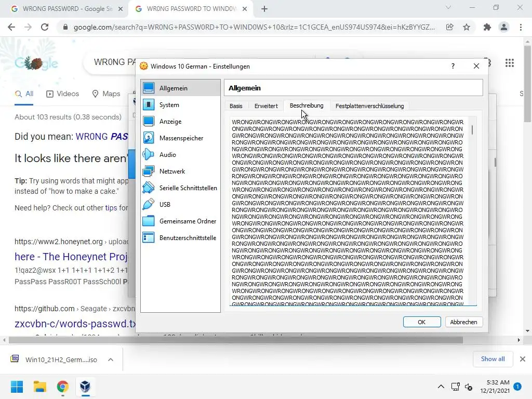Open the Festplattenverschlüsselung tab

pos(369,106)
